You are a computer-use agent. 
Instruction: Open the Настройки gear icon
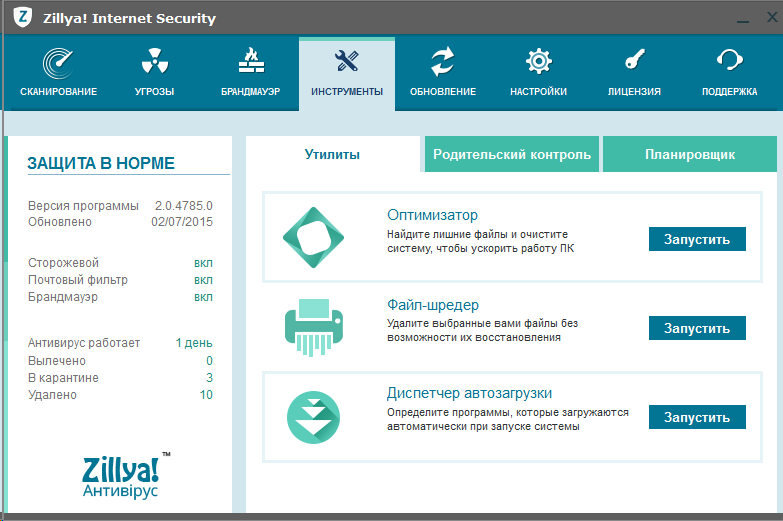539,61
